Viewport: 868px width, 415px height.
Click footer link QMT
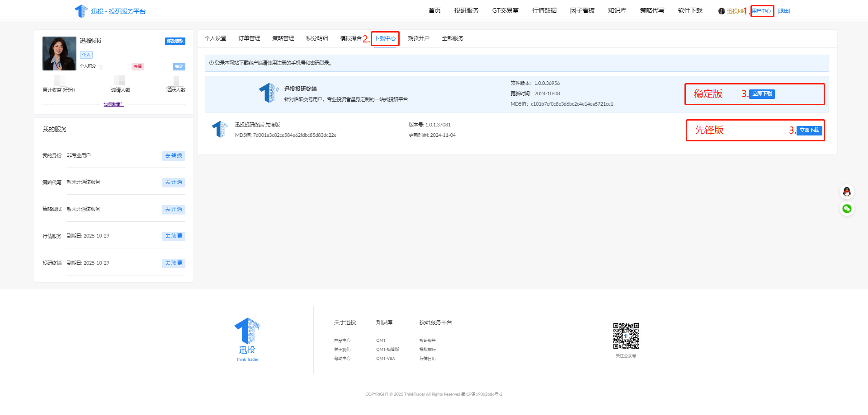(x=381, y=340)
